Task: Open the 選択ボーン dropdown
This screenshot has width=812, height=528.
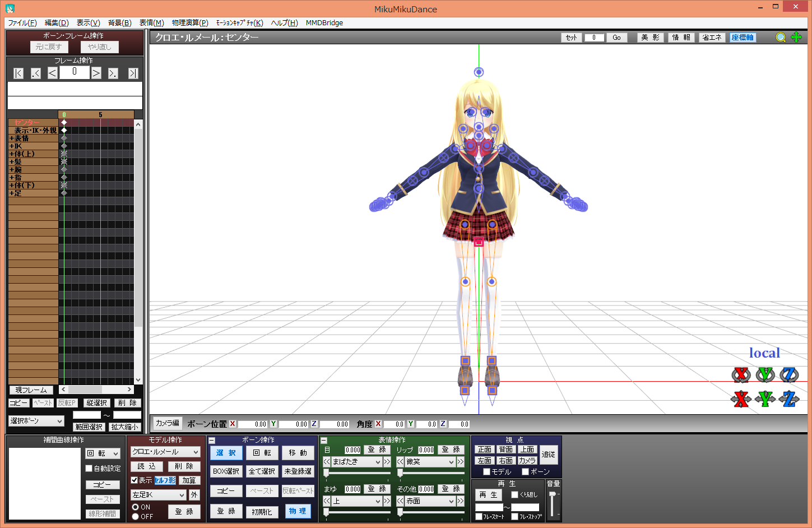Action: pos(36,421)
